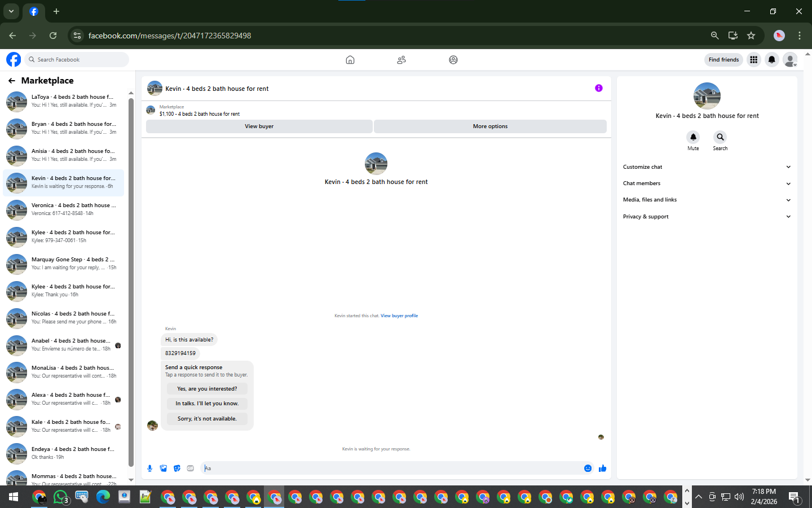Click the phone number 8329194159 message
The image size is (812, 508).
click(180, 353)
